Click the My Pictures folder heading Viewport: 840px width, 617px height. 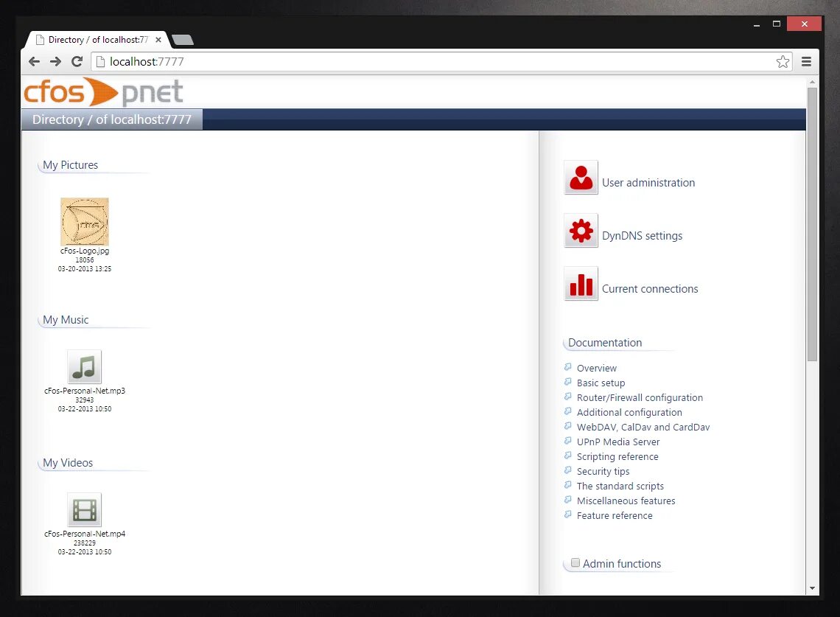[70, 165]
